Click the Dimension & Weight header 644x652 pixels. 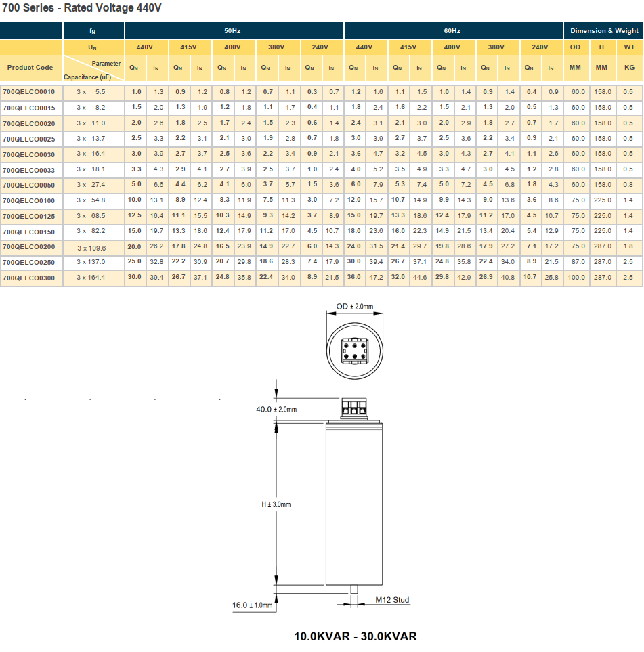603,31
